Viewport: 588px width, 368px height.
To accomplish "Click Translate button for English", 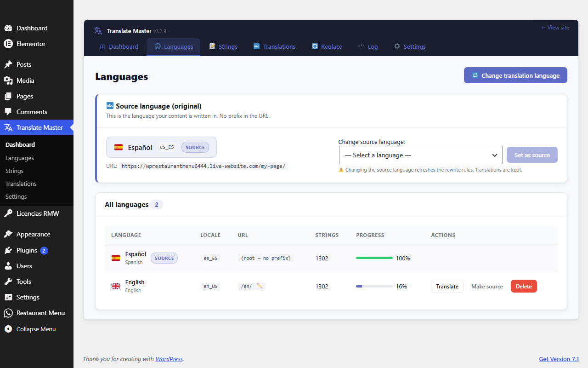I will 447,286.
